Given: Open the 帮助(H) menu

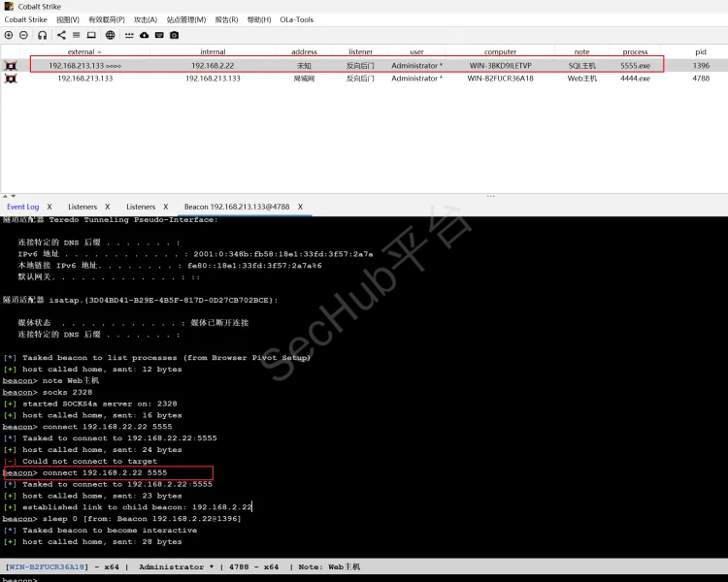Looking at the screenshot, I should coord(259,19).
